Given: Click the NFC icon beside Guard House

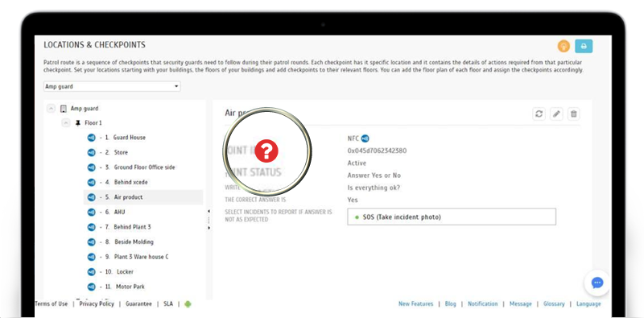Looking at the screenshot, I should tap(91, 138).
